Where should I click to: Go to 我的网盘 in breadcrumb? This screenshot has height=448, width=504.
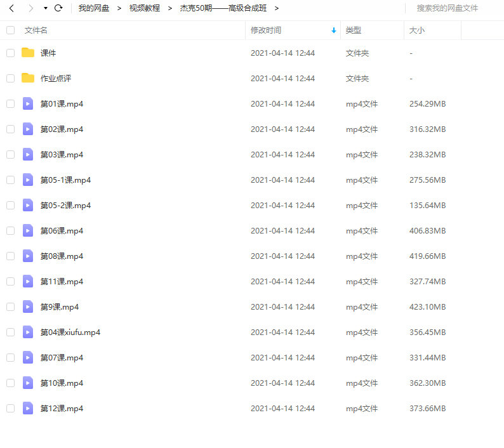tap(94, 8)
